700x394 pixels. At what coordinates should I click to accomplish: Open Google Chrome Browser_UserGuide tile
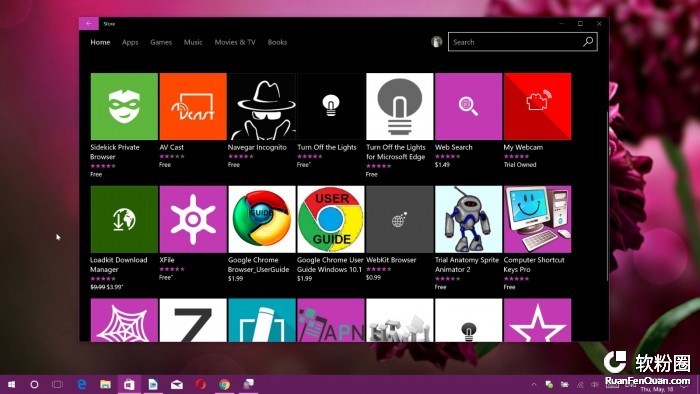click(x=262, y=219)
